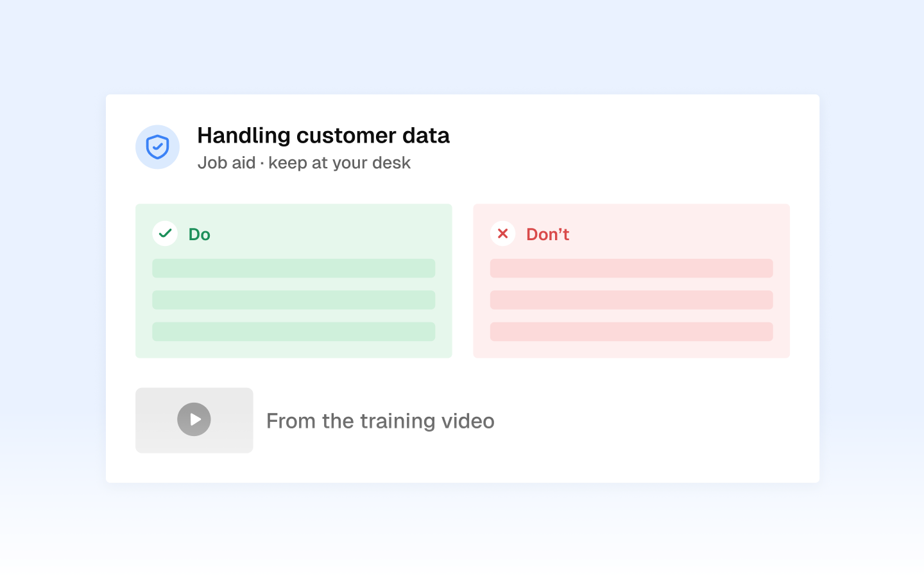Screen dimensions: 924x578
Task: Open the gray training video thumbnail
Action: point(194,420)
